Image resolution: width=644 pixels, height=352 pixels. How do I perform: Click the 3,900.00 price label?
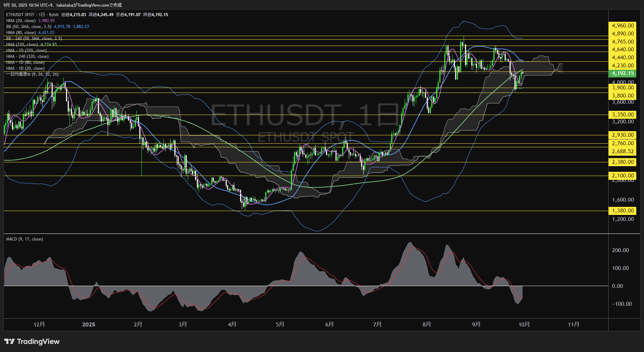(623, 88)
